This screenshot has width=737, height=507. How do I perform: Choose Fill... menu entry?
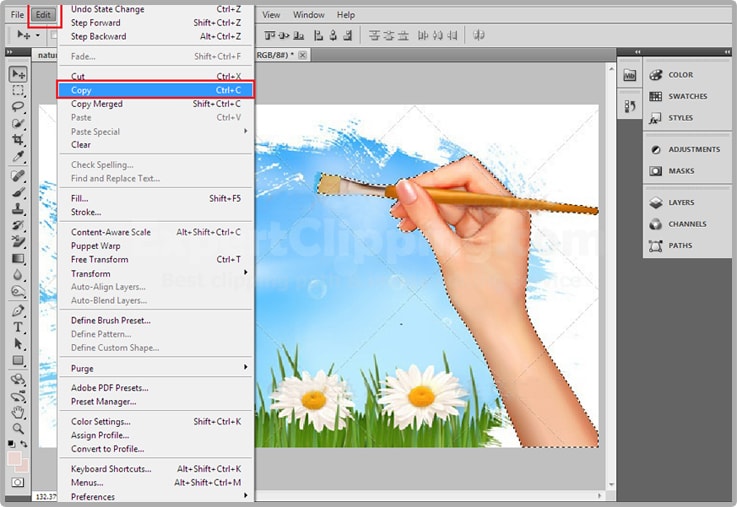(156, 198)
